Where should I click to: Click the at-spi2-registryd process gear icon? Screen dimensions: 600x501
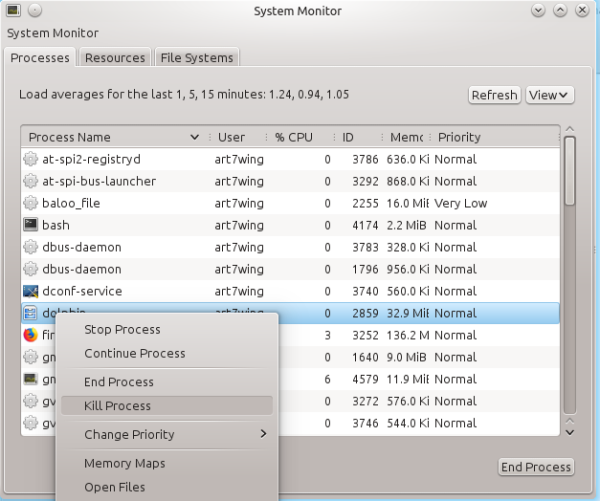(x=31, y=159)
